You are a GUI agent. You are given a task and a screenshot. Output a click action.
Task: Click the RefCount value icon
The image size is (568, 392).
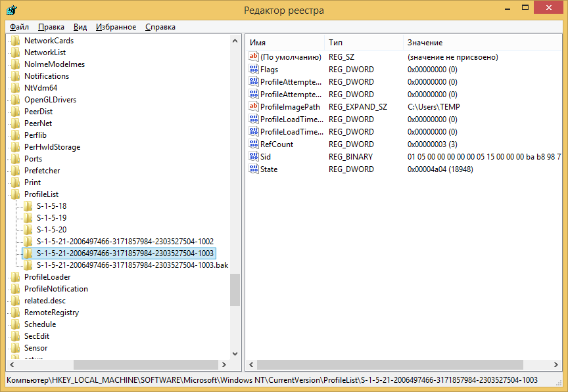click(x=254, y=144)
